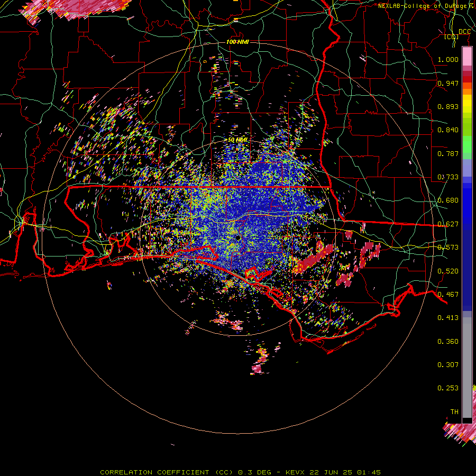Click the DCC label above the color scale

(464, 32)
